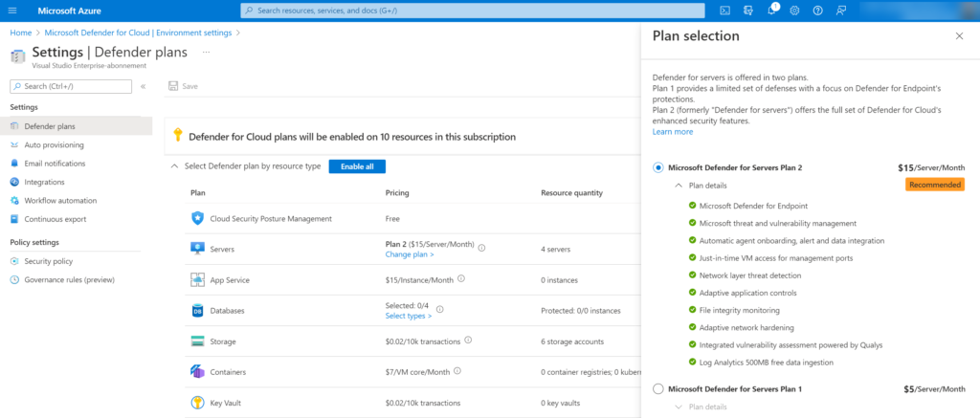980x418 pixels.
Task: Open the help question mark icon
Action: [x=818, y=11]
